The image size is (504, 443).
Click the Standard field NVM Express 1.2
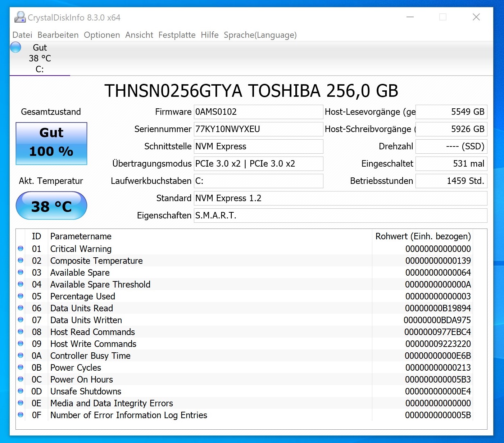pos(340,198)
